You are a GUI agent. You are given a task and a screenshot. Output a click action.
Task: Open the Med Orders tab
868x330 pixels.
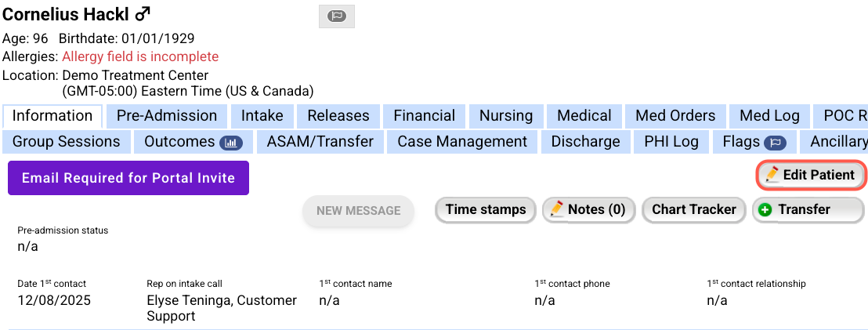(x=675, y=116)
